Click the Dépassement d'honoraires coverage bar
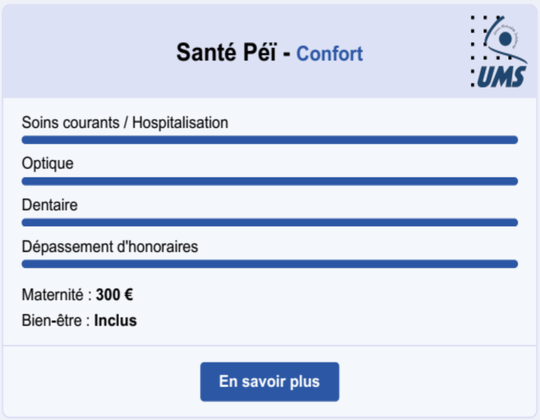The height and width of the screenshot is (420, 540). pos(270,264)
